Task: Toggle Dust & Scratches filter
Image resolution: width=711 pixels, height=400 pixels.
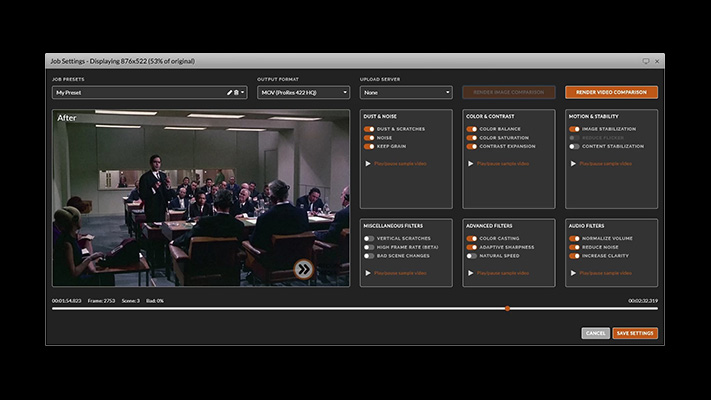Action: [x=369, y=129]
